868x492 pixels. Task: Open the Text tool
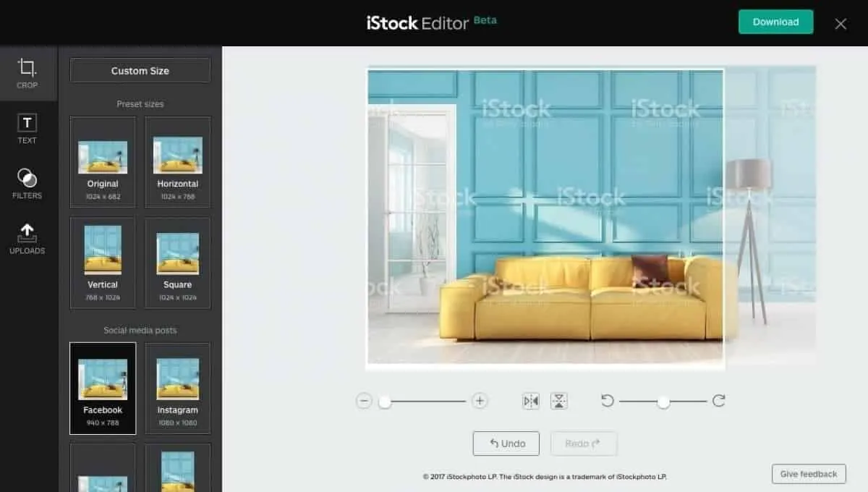click(x=27, y=130)
